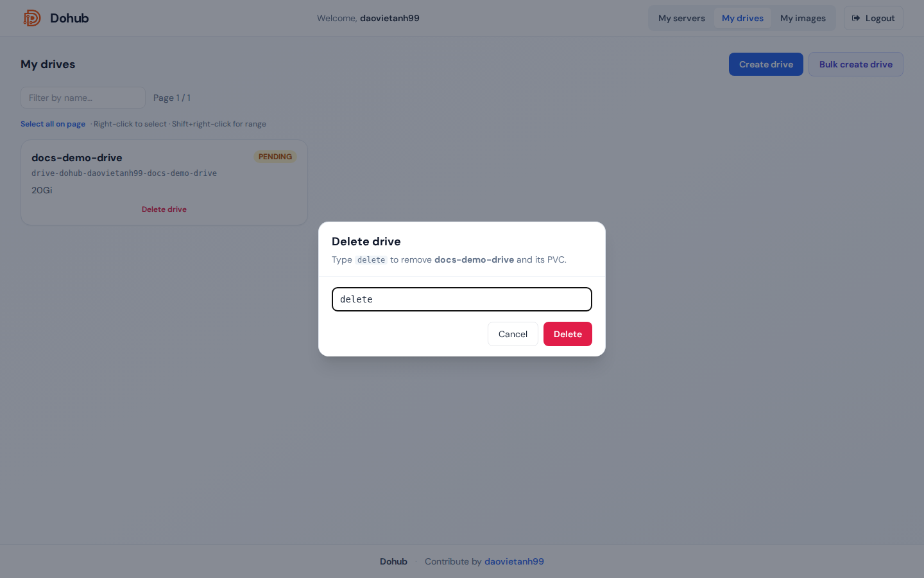Click Select all on page link

tap(53, 124)
